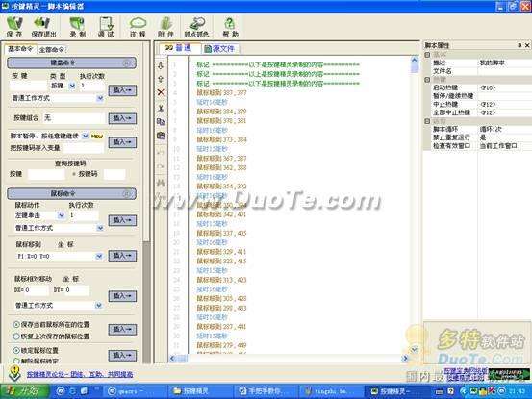Click the 保存退出 (Save and Exit) toolbar icon

click(x=43, y=27)
